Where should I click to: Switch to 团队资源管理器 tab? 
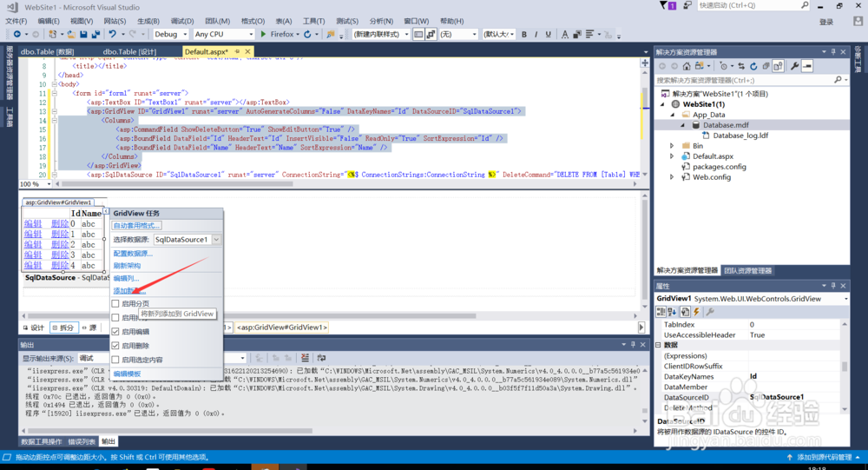coord(748,270)
